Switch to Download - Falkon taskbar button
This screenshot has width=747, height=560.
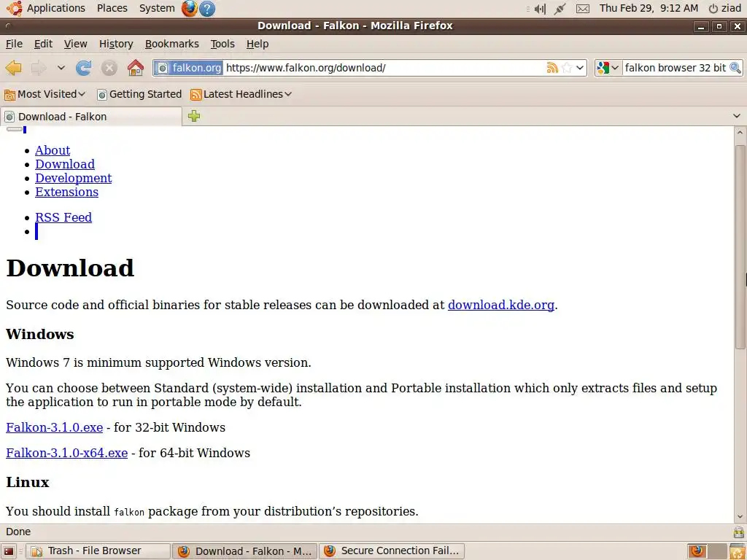tap(244, 551)
